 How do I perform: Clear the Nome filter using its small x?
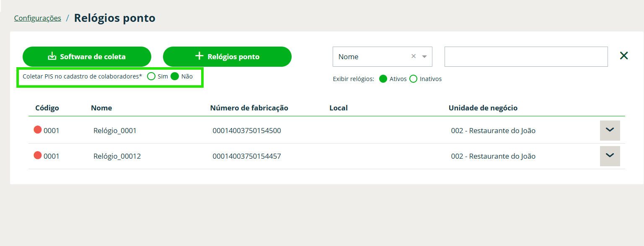click(414, 56)
